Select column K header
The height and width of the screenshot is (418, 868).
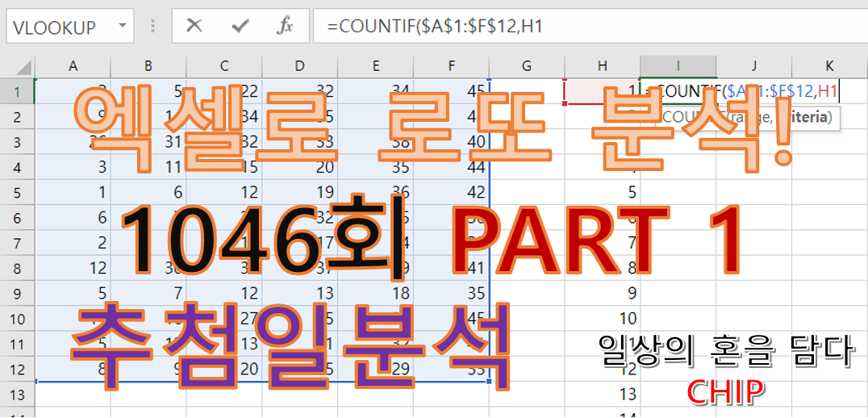pyautogui.click(x=830, y=66)
